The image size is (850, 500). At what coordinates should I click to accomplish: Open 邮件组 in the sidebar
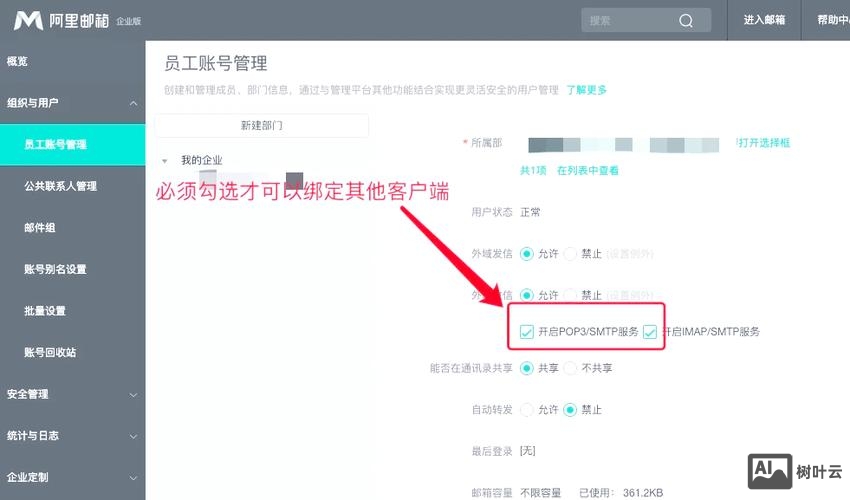tap(40, 228)
